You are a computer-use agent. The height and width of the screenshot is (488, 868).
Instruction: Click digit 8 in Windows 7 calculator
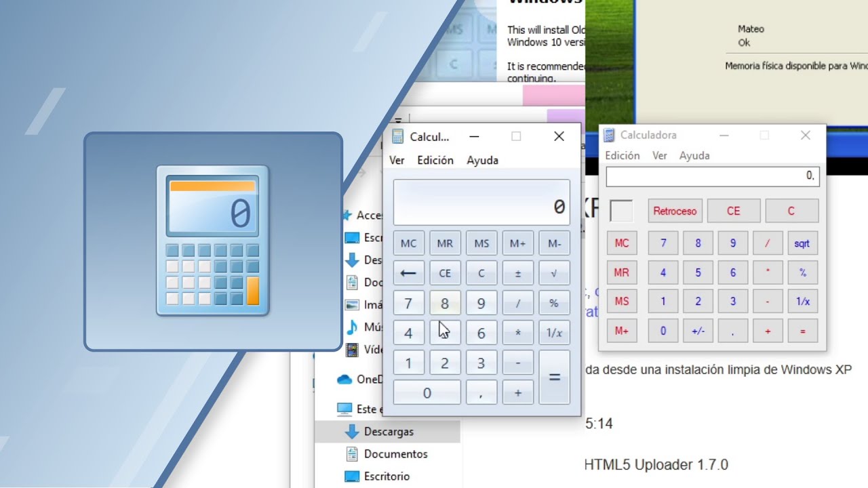(445, 303)
